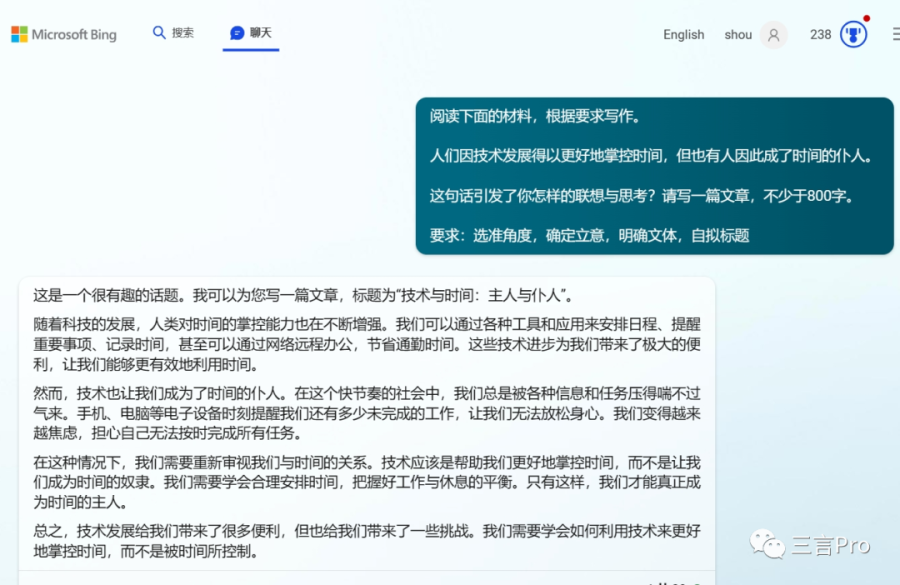Image resolution: width=900 pixels, height=585 pixels.
Task: Open the Rewards trophy medal icon
Action: pyautogui.click(x=854, y=34)
